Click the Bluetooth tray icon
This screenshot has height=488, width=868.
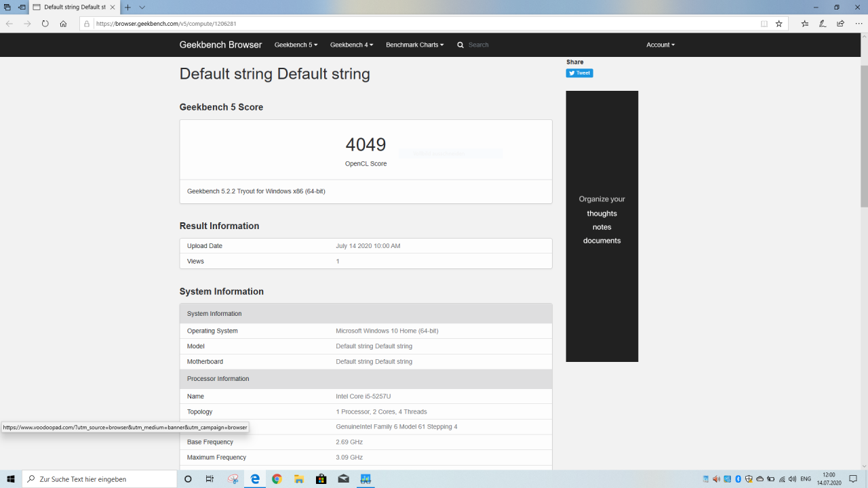pyautogui.click(x=738, y=479)
